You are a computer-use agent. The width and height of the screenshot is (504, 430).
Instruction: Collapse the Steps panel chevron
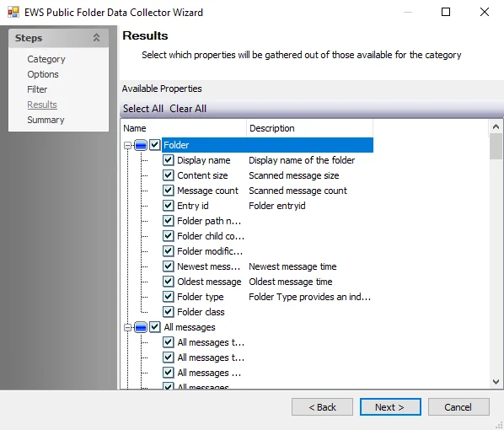pos(96,38)
